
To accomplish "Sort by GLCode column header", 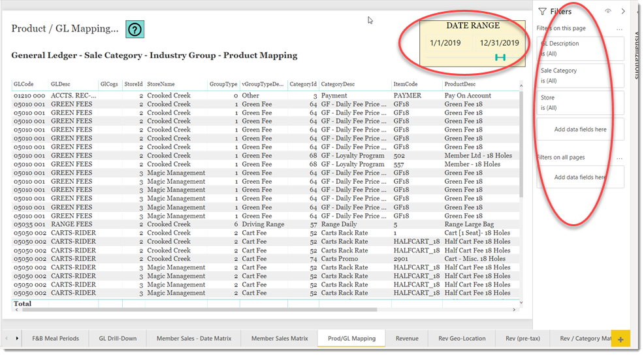I will pyautogui.click(x=24, y=84).
